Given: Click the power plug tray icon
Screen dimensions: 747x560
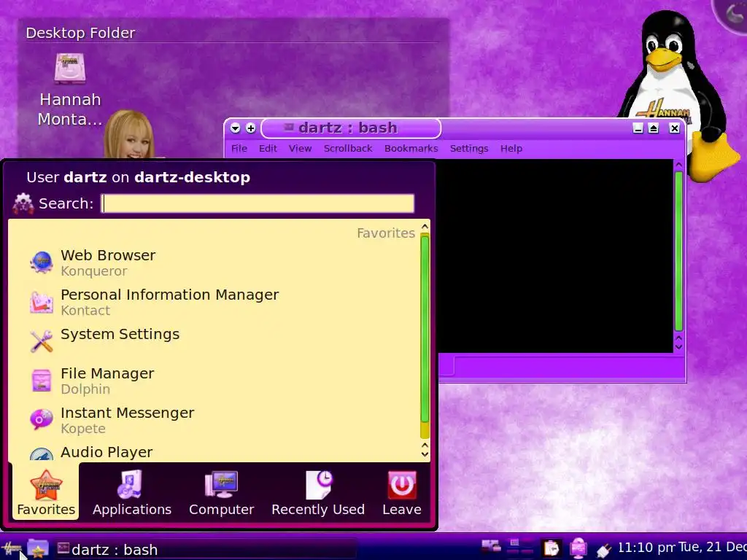Looking at the screenshot, I should coord(603,550).
